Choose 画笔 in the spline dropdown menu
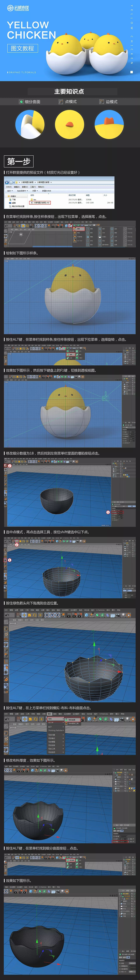The height and width of the screenshot is (980, 140). coord(79,229)
